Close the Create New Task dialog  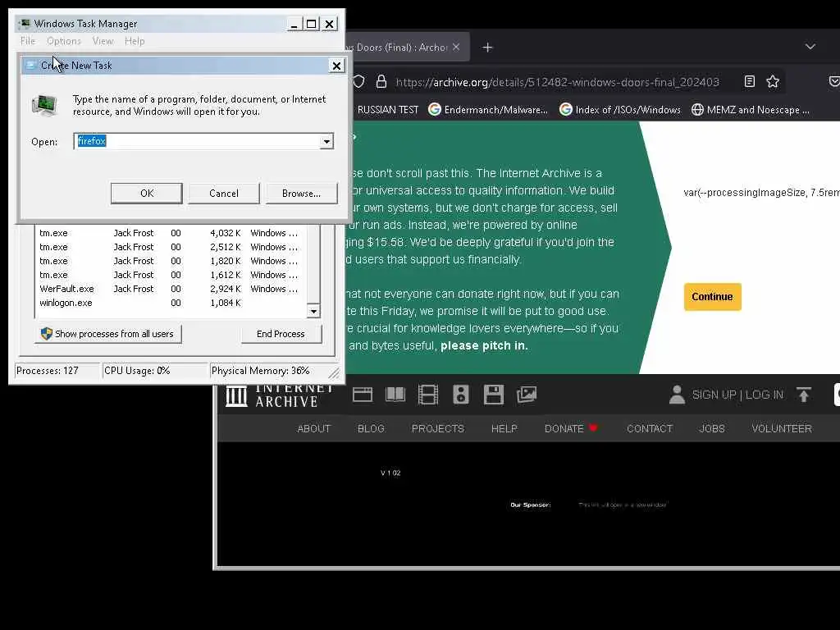coord(336,66)
